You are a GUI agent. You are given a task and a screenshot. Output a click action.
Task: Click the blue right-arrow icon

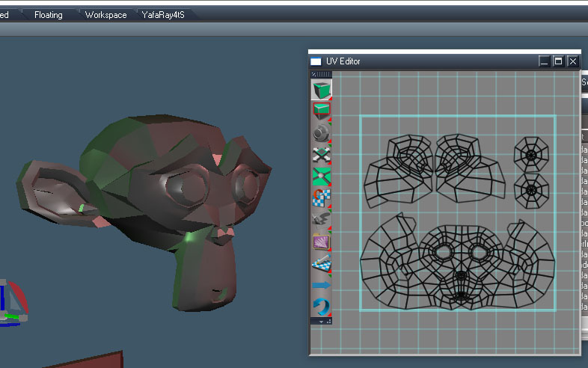point(322,285)
